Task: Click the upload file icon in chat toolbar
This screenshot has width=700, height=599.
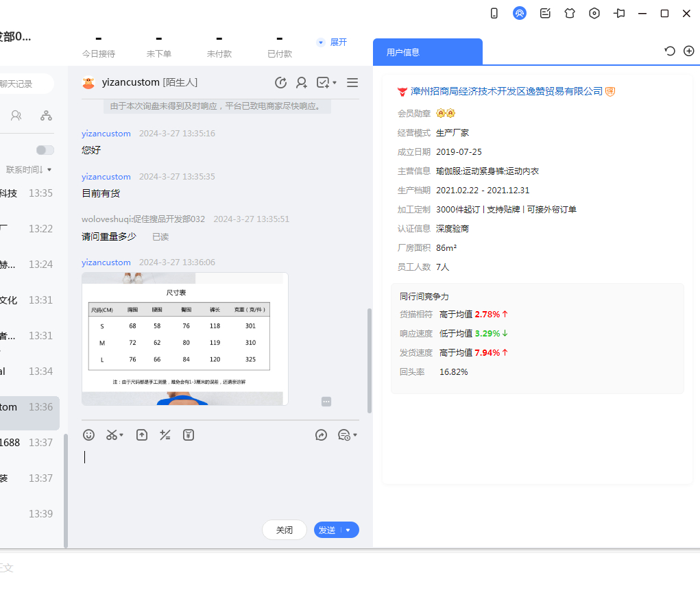Action: pyautogui.click(x=142, y=435)
